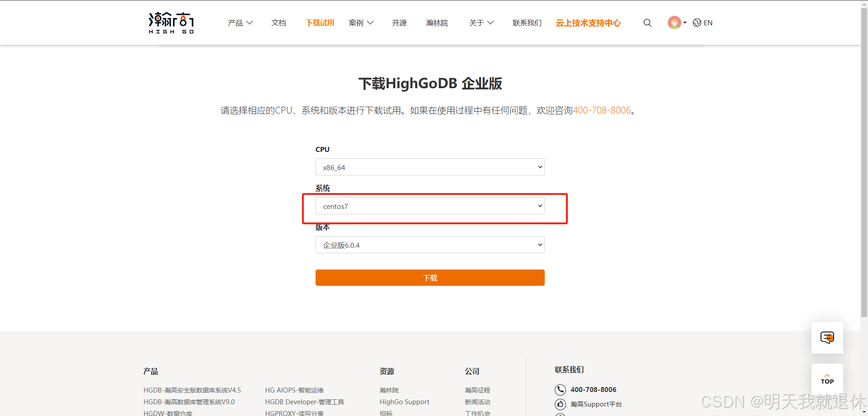Open the 开源 nav item
This screenshot has height=416, width=868.
[399, 23]
